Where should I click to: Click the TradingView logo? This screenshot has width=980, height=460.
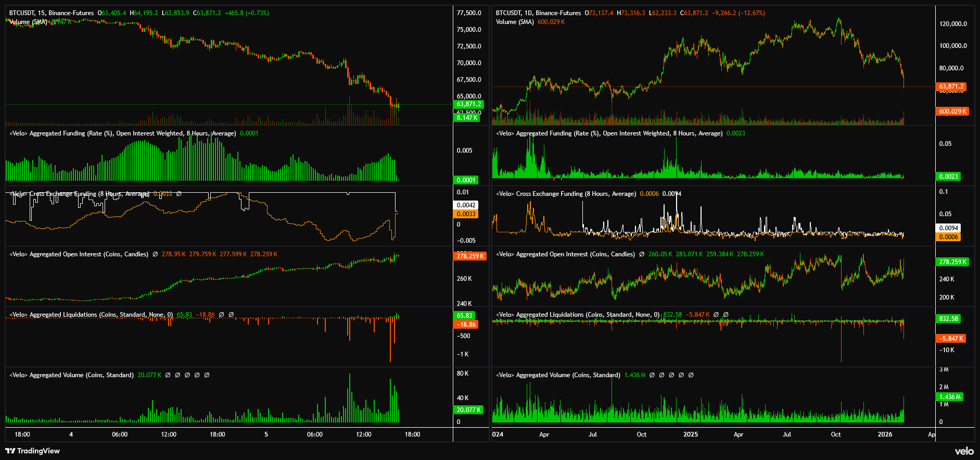point(33,451)
